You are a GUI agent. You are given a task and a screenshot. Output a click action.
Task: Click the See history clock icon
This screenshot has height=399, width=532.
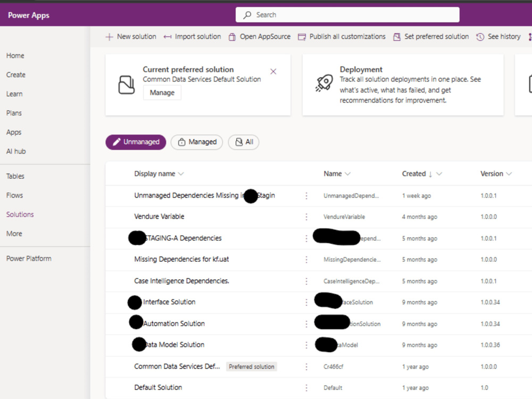point(480,37)
